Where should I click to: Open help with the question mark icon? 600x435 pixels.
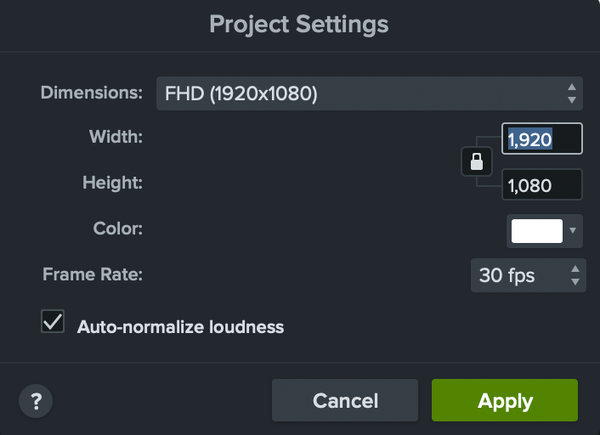(36, 401)
